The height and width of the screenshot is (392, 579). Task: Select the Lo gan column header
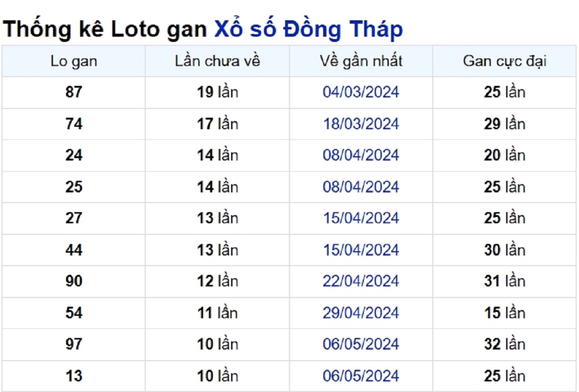[73, 61]
